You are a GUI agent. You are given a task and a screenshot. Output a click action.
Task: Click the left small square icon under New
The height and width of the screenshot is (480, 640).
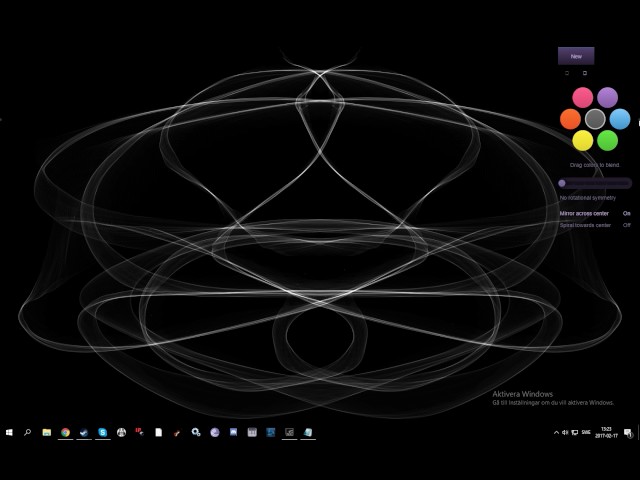(567, 73)
